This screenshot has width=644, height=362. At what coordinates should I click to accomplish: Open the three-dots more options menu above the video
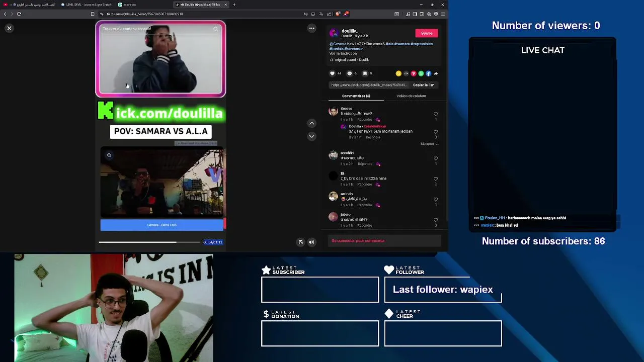311,29
